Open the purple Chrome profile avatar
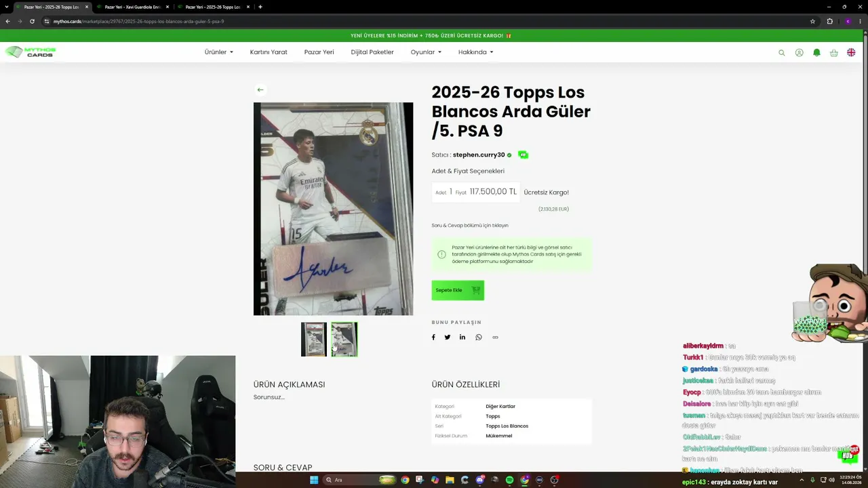868x488 pixels. 847,21
